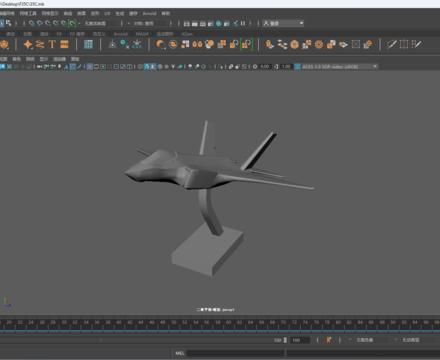Open the 渲染器 Renderer panel menu
This screenshot has height=360, width=440.
[x=59, y=59]
